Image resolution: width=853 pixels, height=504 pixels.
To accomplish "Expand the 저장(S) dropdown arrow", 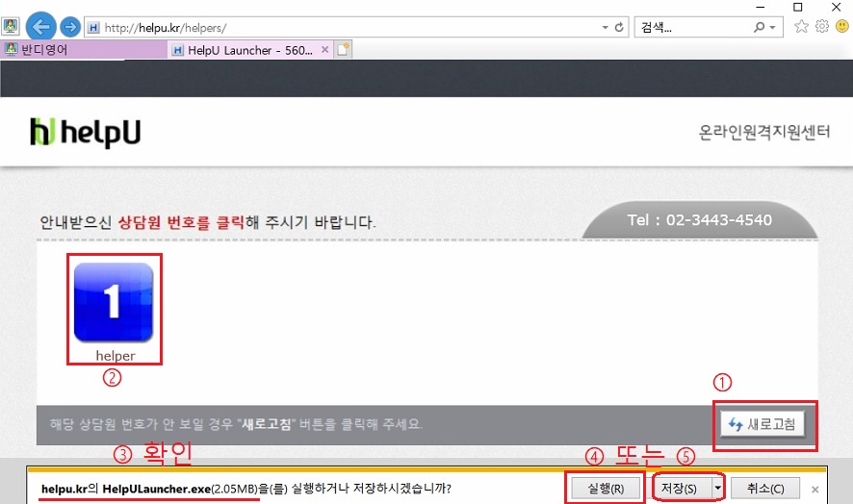I will tap(718, 489).
